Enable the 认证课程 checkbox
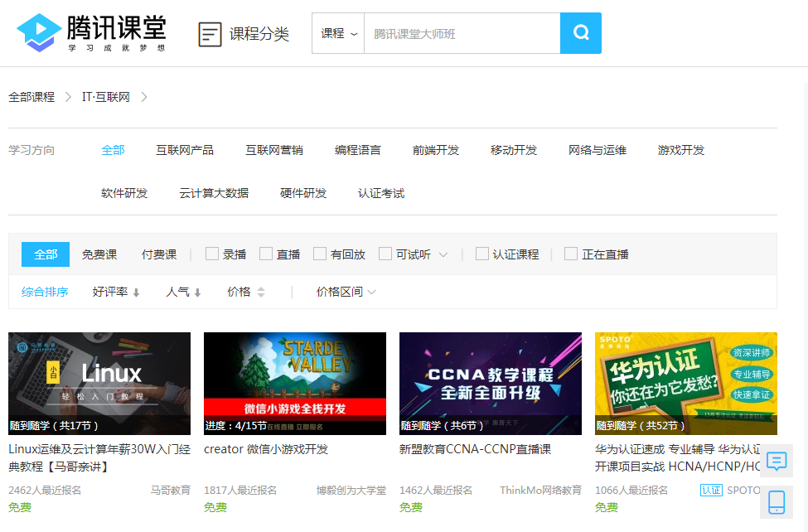 tap(482, 254)
